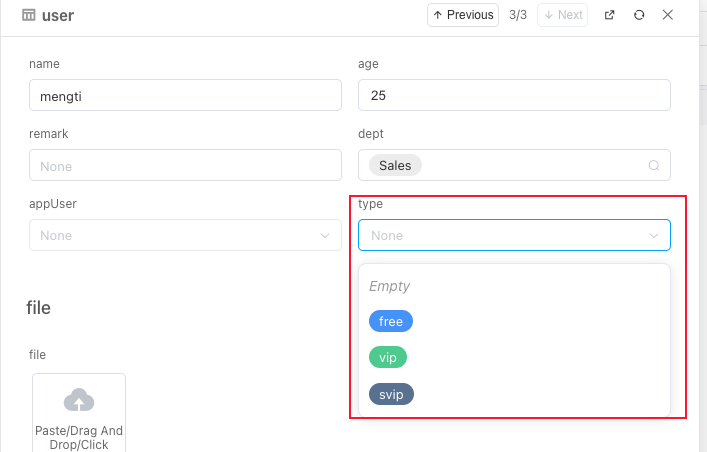
Task: Click the Sales tag in dept
Action: click(x=395, y=166)
